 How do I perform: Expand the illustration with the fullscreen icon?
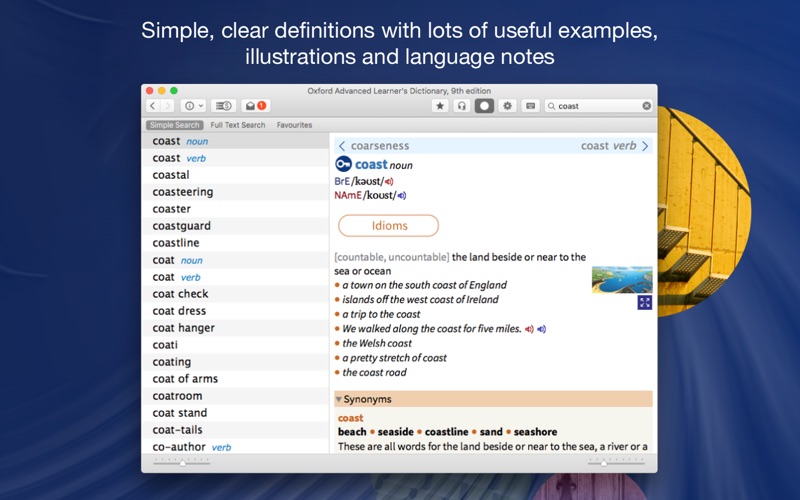tap(645, 303)
